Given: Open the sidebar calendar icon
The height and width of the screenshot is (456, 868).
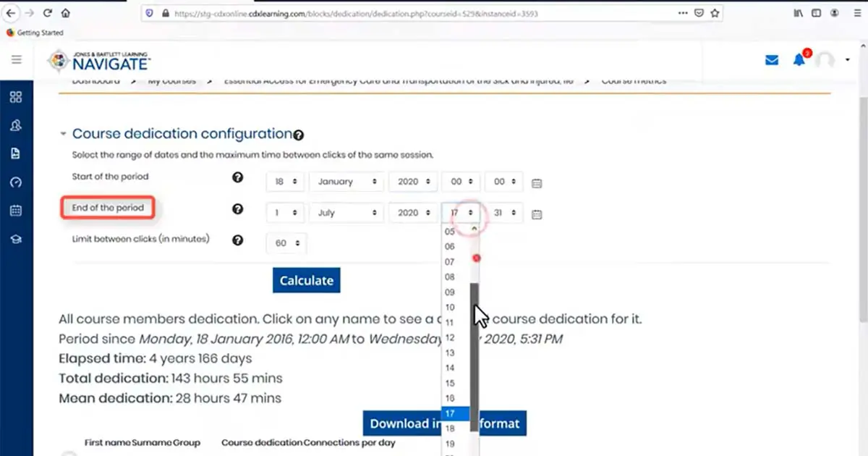Looking at the screenshot, I should pos(16,211).
